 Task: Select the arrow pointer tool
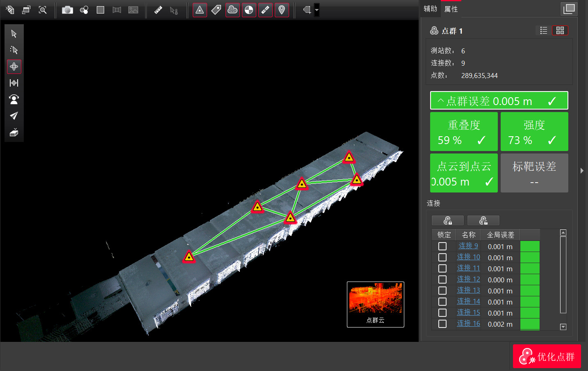pyautogui.click(x=14, y=34)
